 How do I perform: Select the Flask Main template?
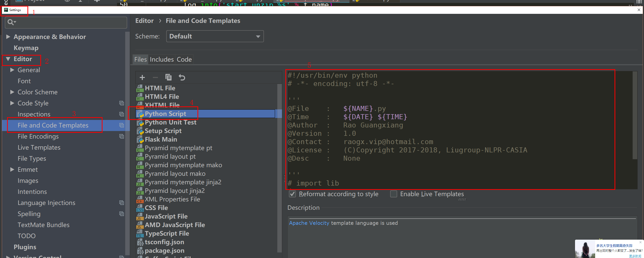point(161,139)
